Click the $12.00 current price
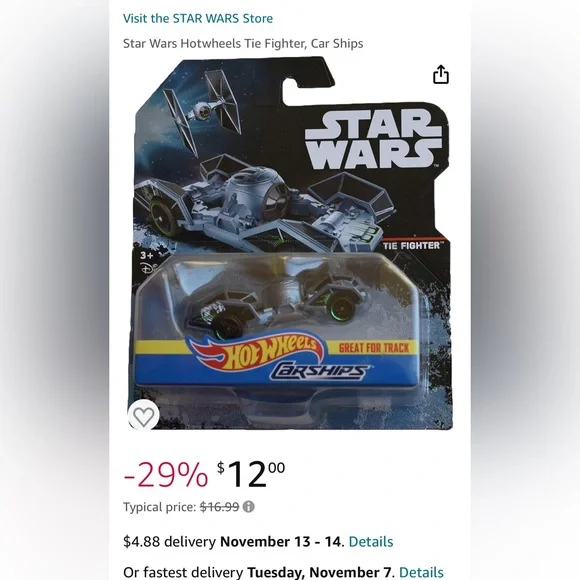Viewport: 580px width, 580px height. tap(251, 474)
